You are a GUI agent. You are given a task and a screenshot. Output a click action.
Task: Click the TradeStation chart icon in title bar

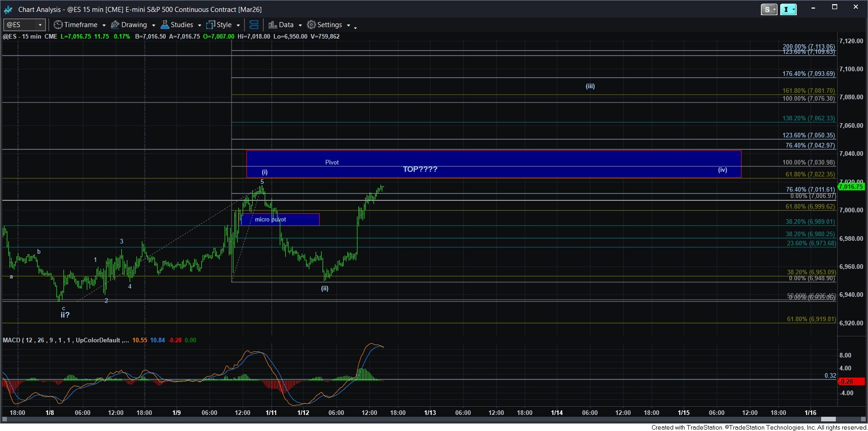pos(8,9)
